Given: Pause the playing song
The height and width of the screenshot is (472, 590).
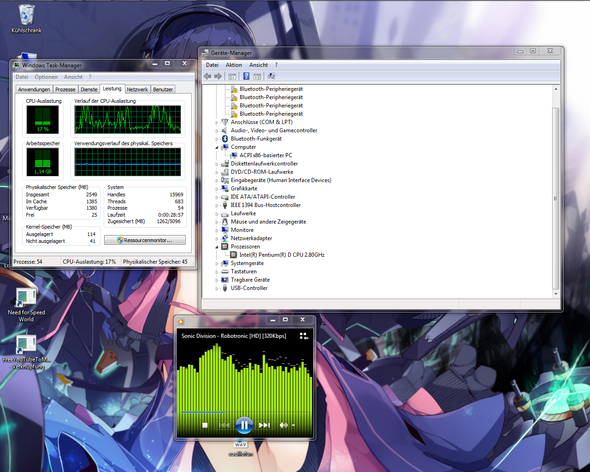Looking at the screenshot, I should pos(244,425).
